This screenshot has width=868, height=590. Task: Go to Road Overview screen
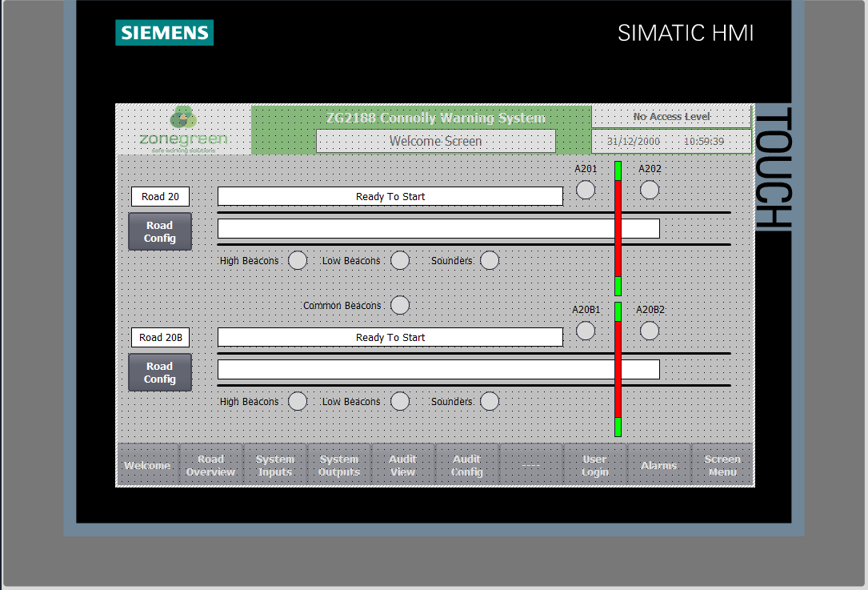tap(211, 465)
